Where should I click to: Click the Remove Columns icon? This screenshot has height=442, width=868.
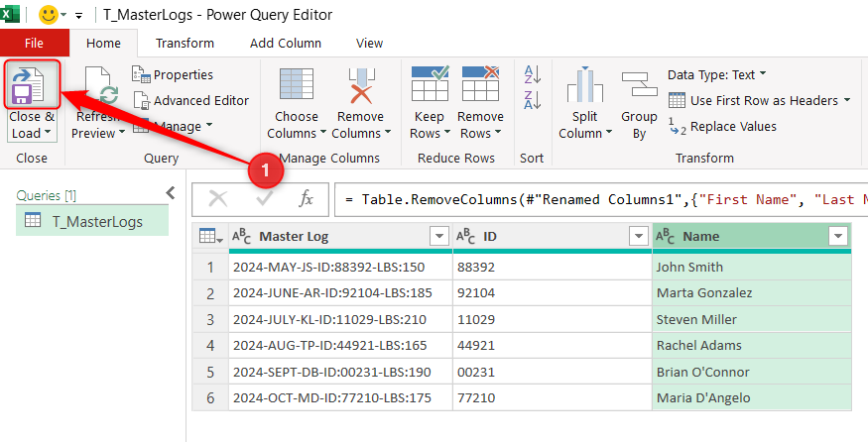pos(361,86)
